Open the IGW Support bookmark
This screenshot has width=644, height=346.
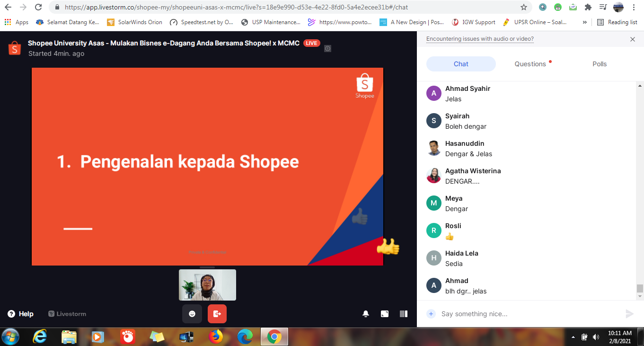[x=474, y=22]
